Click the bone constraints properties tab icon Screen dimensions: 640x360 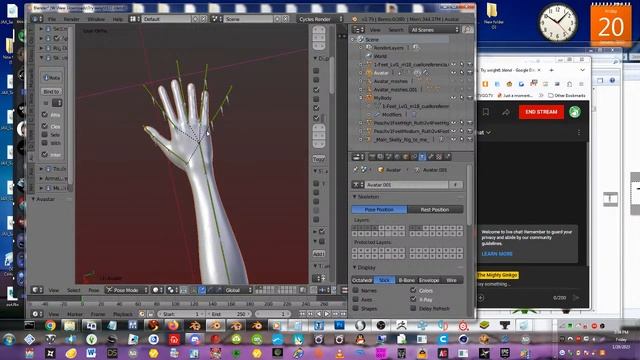point(439,157)
